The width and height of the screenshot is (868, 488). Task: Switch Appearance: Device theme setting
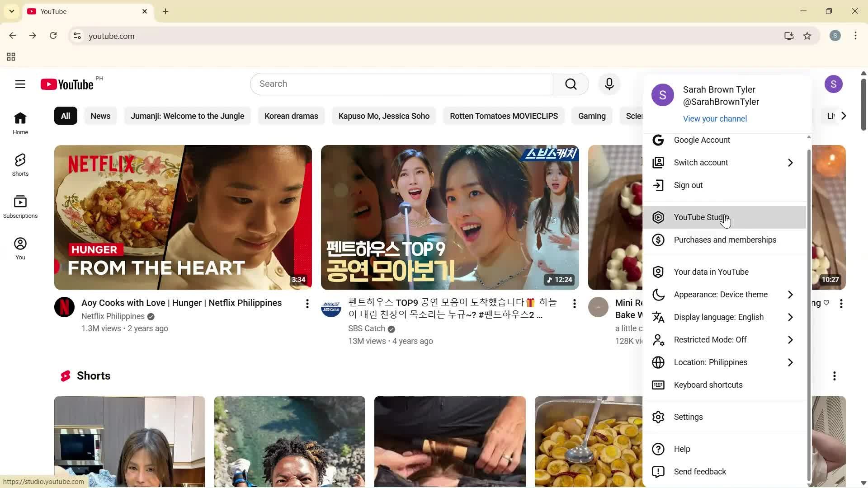(x=720, y=294)
